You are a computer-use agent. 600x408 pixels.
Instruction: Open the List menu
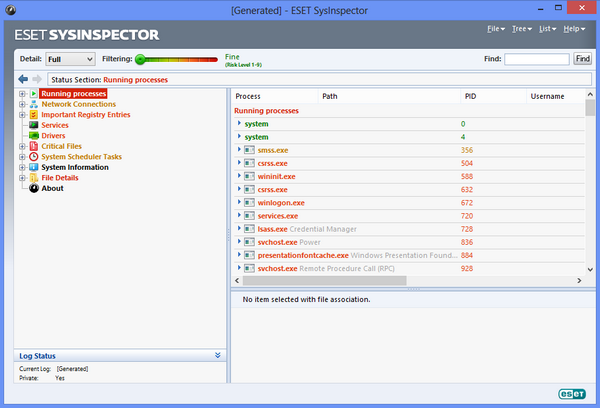(x=548, y=29)
